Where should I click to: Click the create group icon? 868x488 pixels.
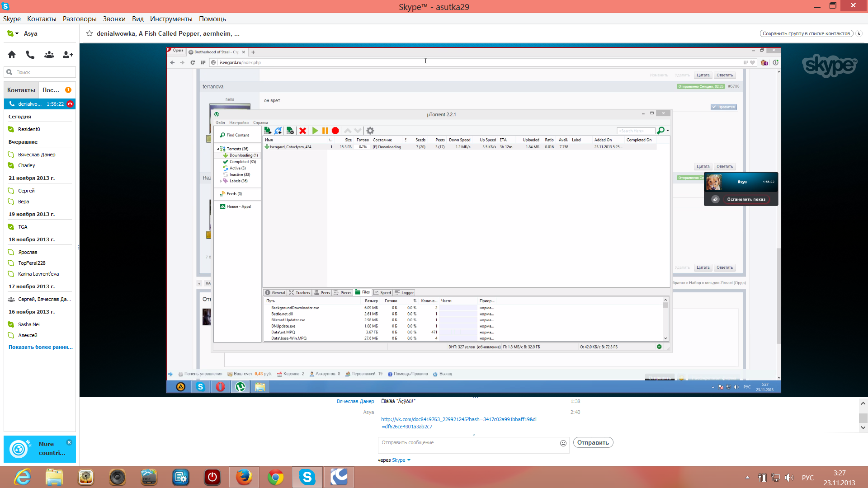[49, 55]
